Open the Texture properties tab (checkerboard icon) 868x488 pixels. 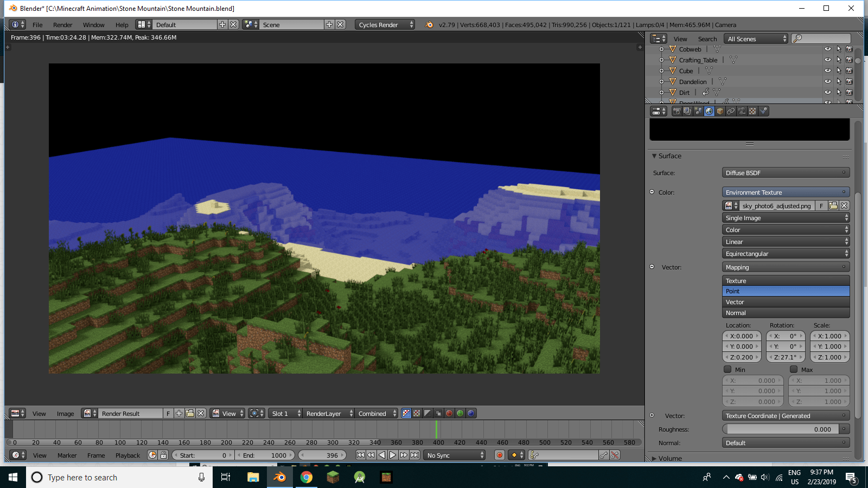click(x=752, y=111)
